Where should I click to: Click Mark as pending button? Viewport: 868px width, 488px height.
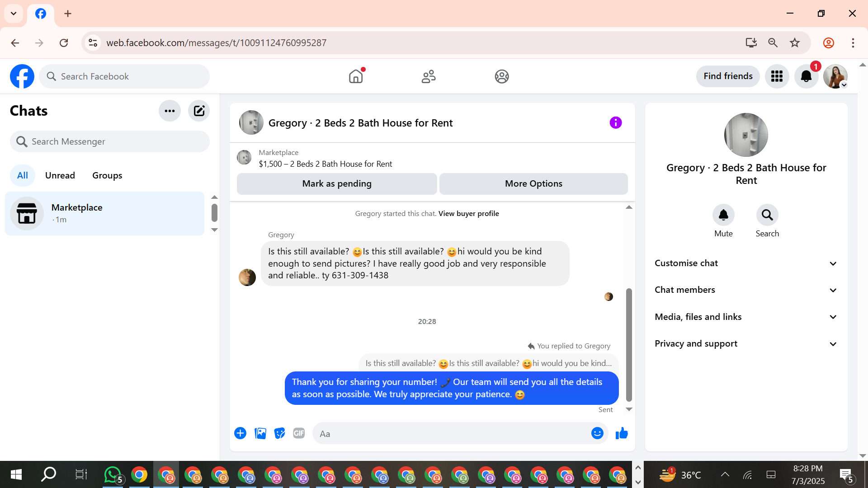coord(337,184)
